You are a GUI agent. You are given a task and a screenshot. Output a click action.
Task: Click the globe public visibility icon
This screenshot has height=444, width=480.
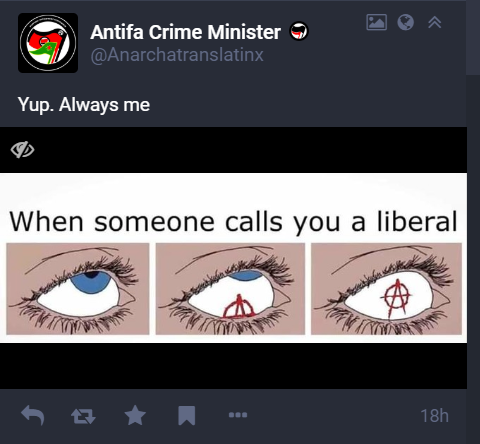[x=406, y=22]
